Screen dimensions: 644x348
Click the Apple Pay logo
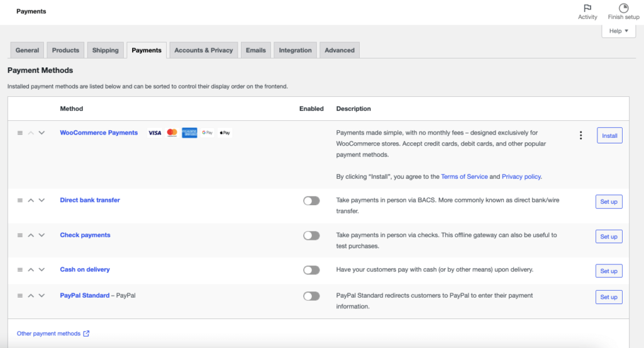(x=225, y=133)
